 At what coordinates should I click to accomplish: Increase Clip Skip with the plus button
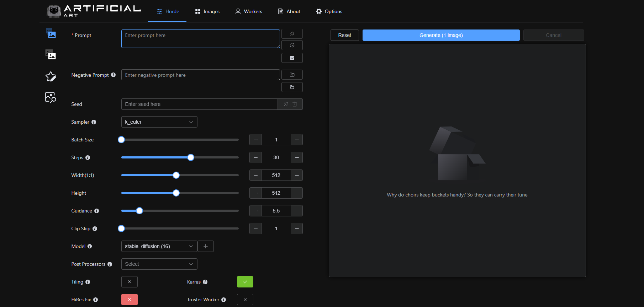point(297,228)
